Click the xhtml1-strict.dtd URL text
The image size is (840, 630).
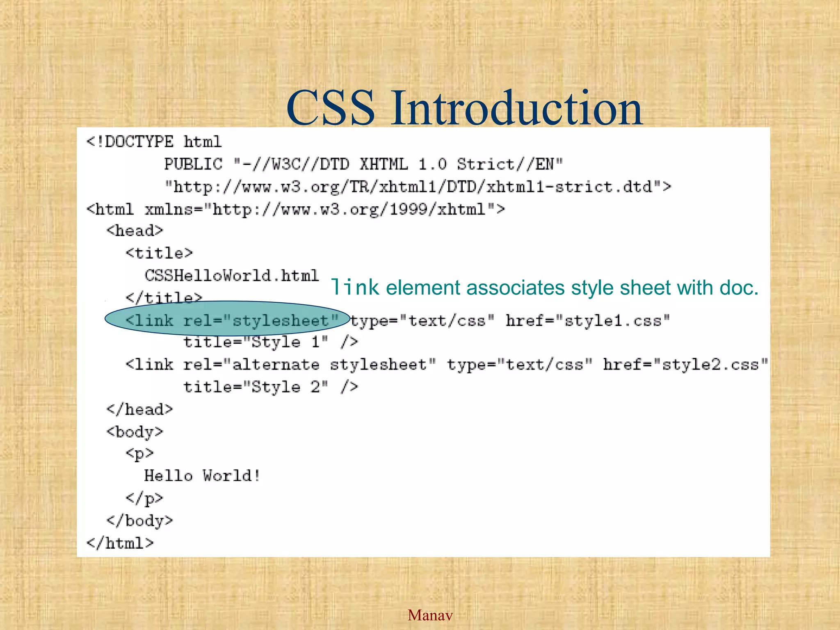coord(418,187)
